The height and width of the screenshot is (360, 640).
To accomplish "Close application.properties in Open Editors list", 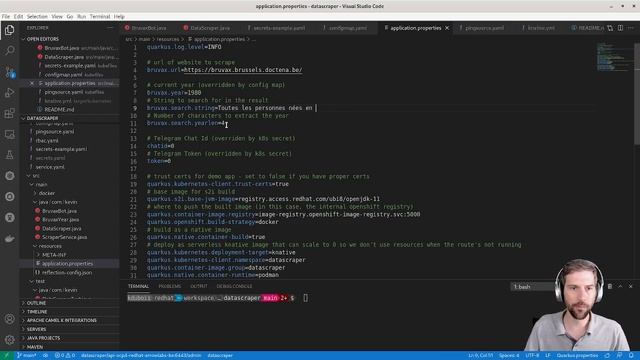I will [x=32, y=83].
